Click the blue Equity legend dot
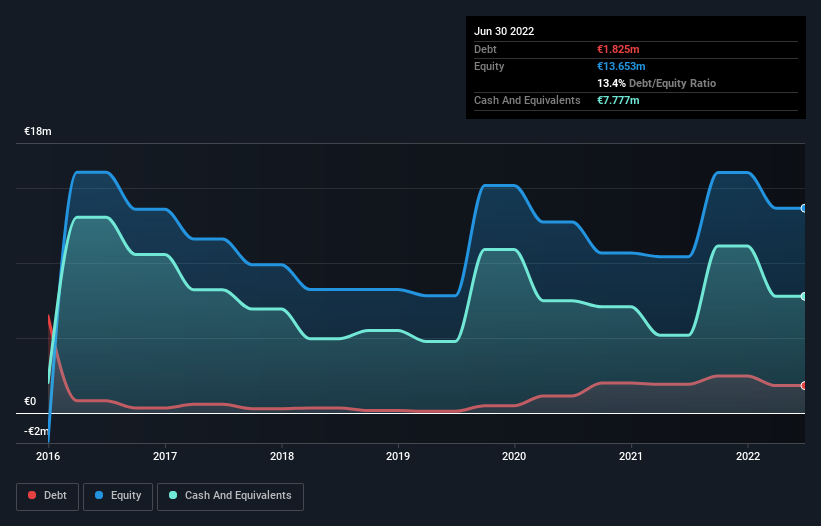The image size is (821, 526). (x=99, y=495)
